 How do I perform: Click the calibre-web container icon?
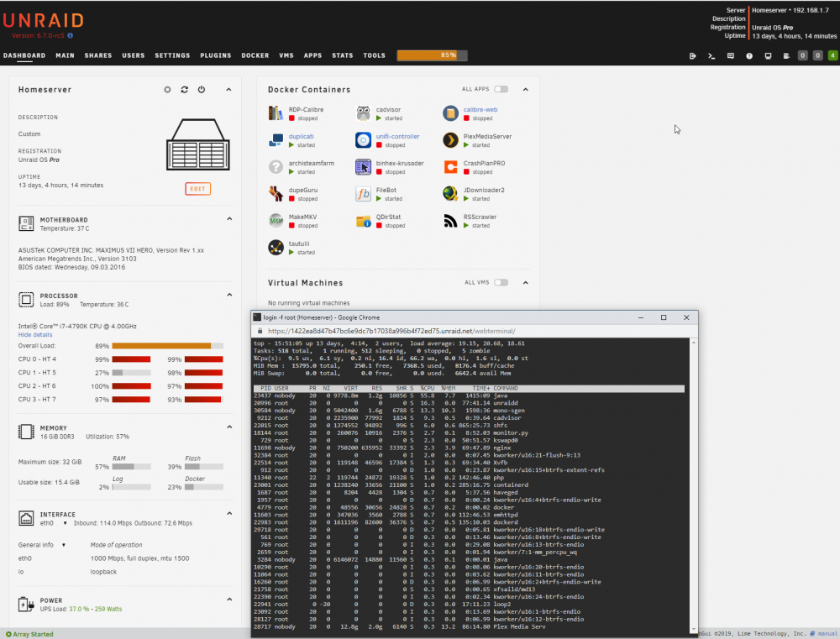[450, 113]
